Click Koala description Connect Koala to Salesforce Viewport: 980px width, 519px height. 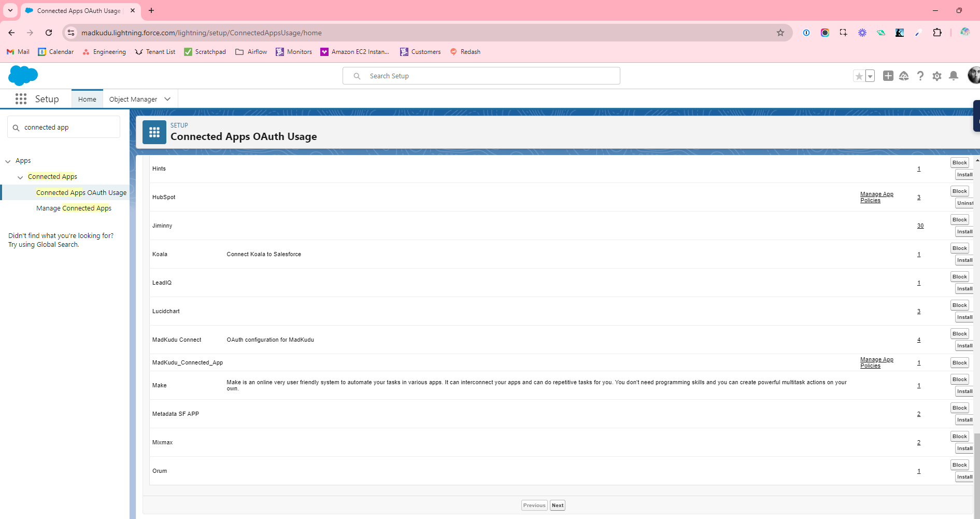[264, 254]
